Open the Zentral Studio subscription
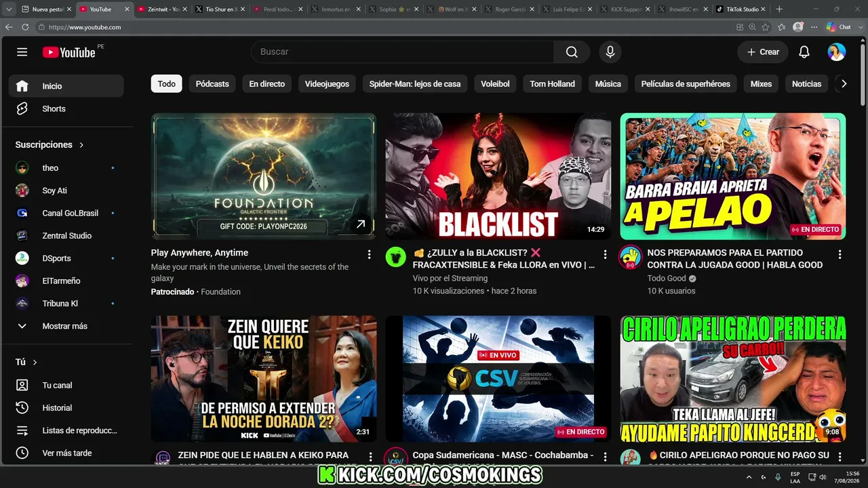The height and width of the screenshot is (488, 868). (x=66, y=235)
